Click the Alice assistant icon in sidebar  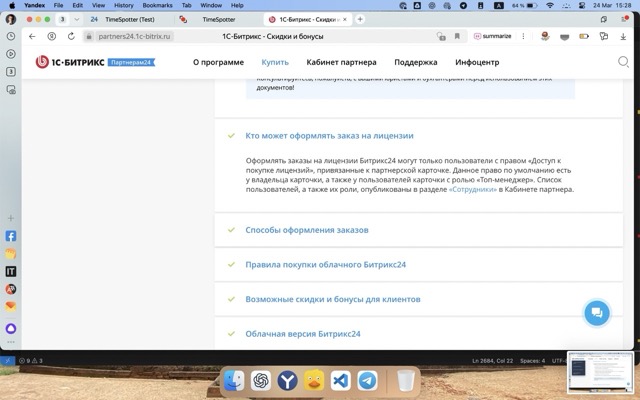(11, 328)
